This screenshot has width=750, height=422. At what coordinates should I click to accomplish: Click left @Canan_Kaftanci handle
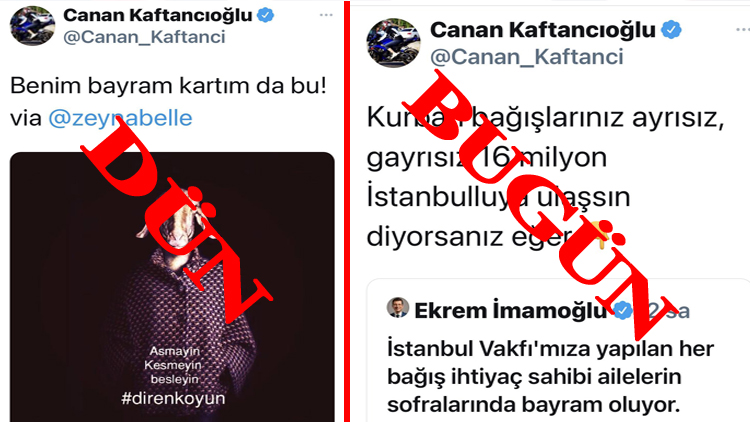(x=144, y=37)
